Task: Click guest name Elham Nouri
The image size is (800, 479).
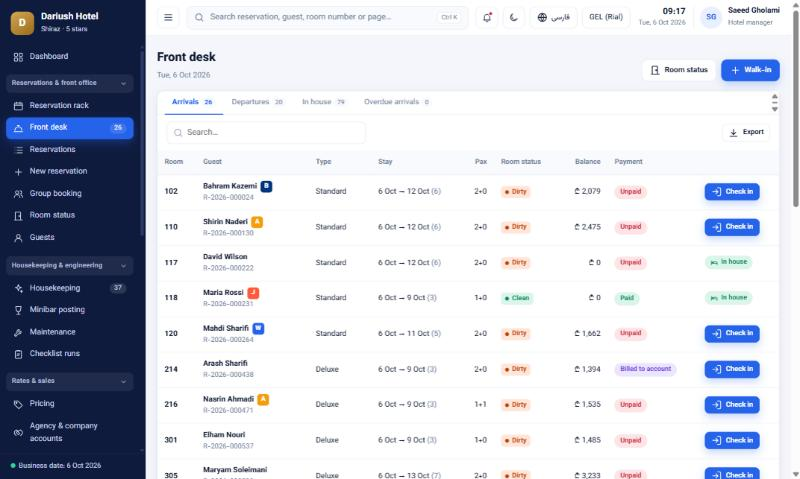Action: (x=224, y=435)
